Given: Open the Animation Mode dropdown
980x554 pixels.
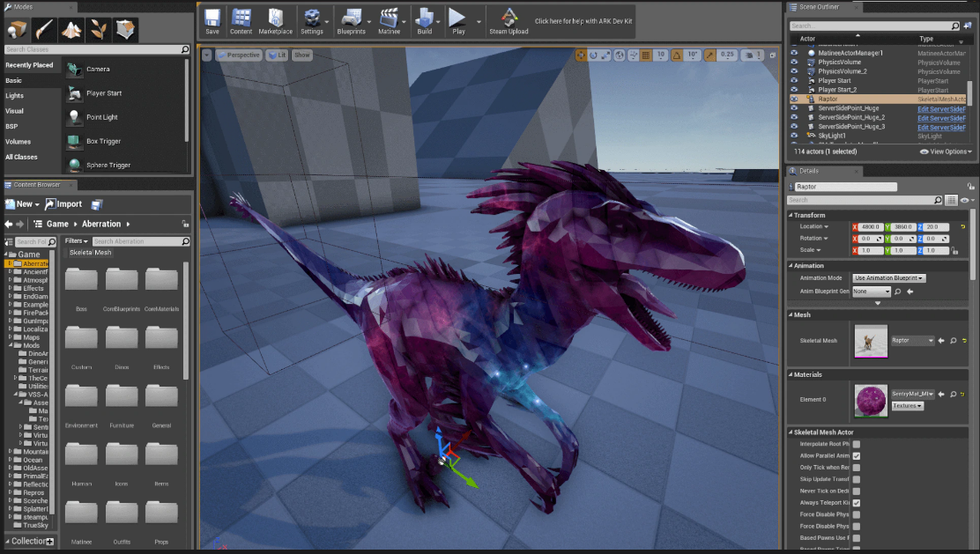Looking at the screenshot, I should [888, 278].
